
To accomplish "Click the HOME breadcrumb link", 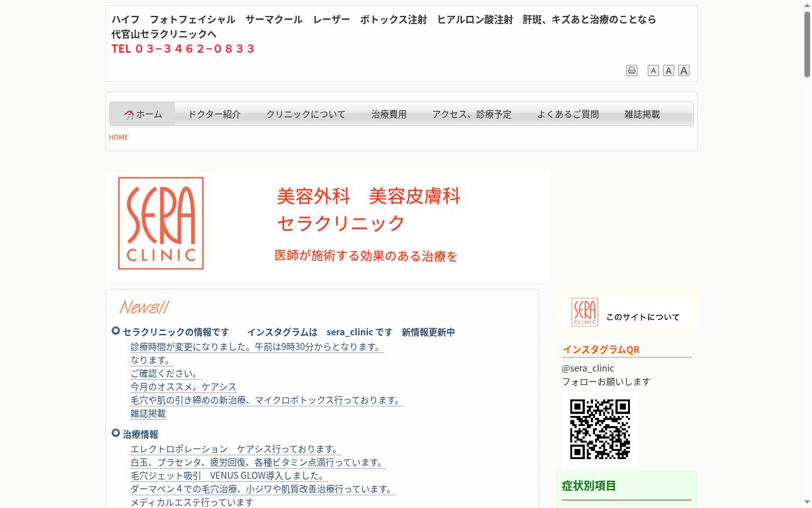I will [119, 137].
